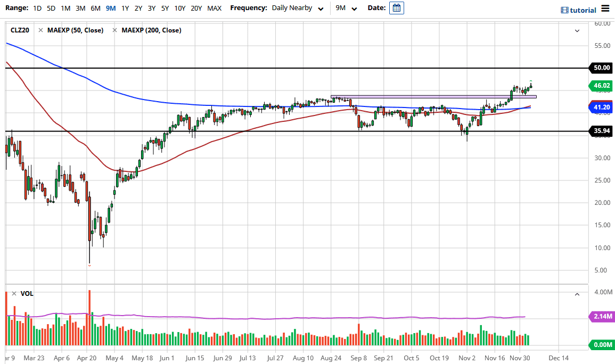Collapse the main chart panel chevron
Image resolution: width=615 pixels, height=364 pixels.
pyautogui.click(x=577, y=31)
